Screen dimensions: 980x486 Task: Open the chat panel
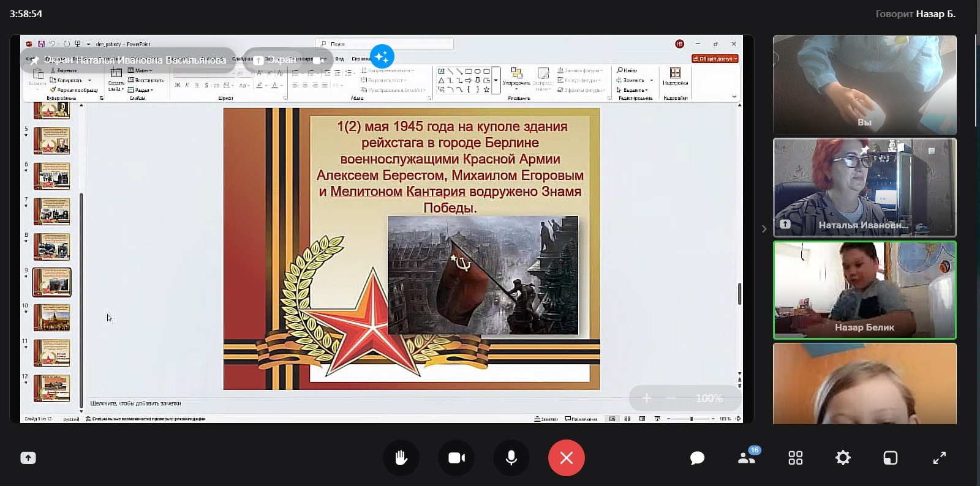point(697,458)
